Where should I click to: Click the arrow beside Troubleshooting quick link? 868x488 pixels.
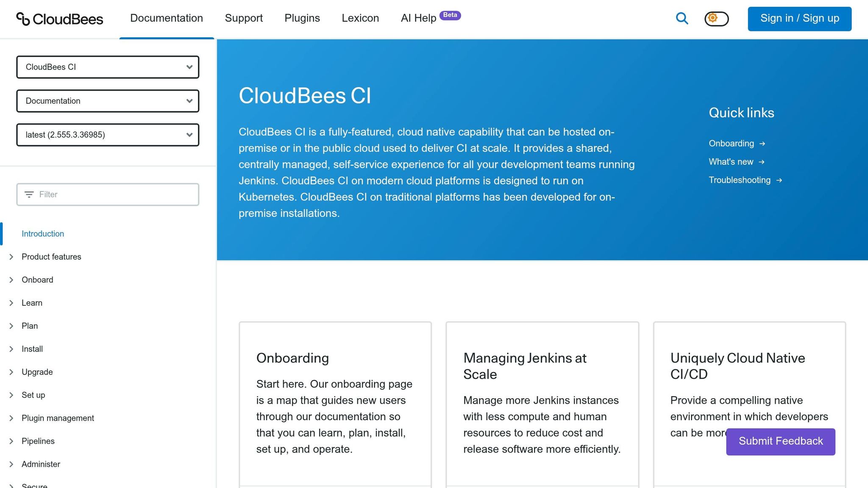pos(779,180)
